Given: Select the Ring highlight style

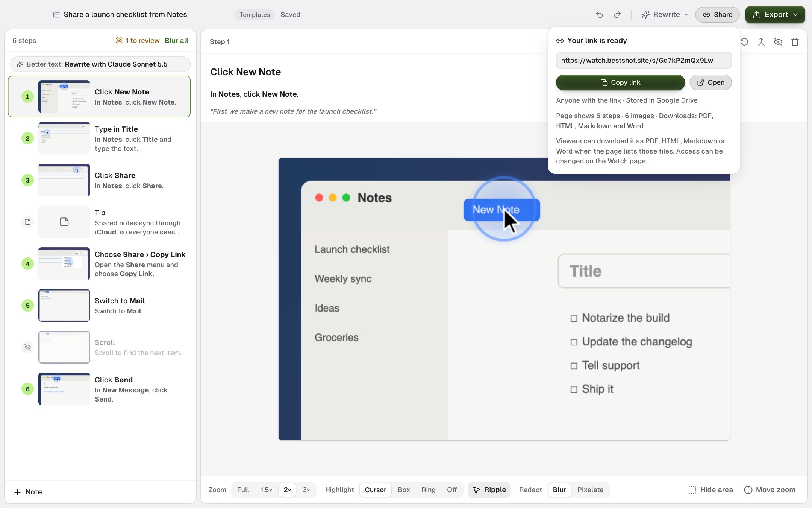Looking at the screenshot, I should [428, 490].
